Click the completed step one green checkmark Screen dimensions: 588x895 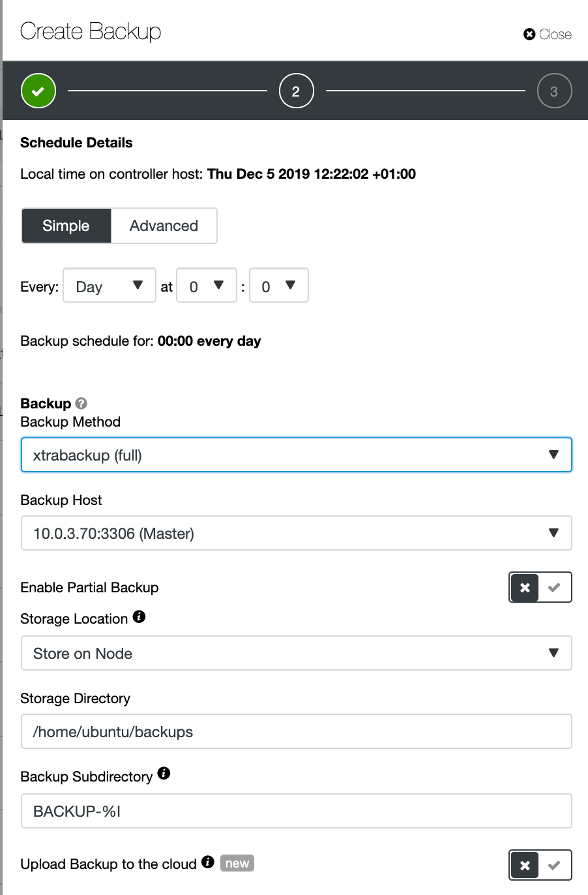(x=38, y=91)
